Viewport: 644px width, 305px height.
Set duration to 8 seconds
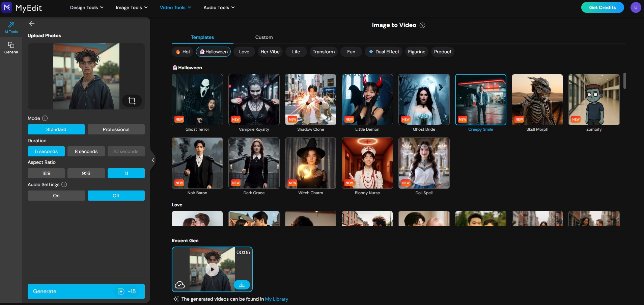coord(86,151)
